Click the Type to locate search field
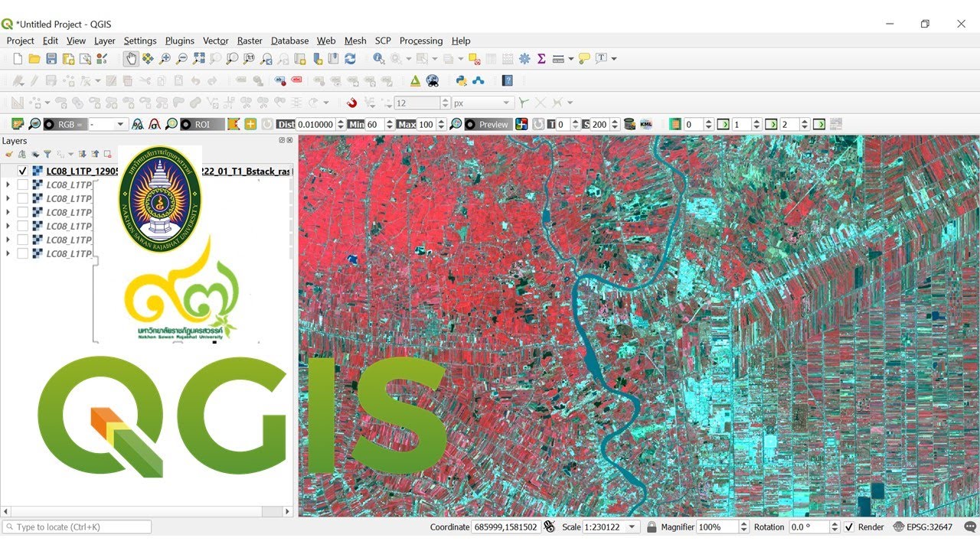Viewport: 980px width, 551px height. click(x=77, y=527)
